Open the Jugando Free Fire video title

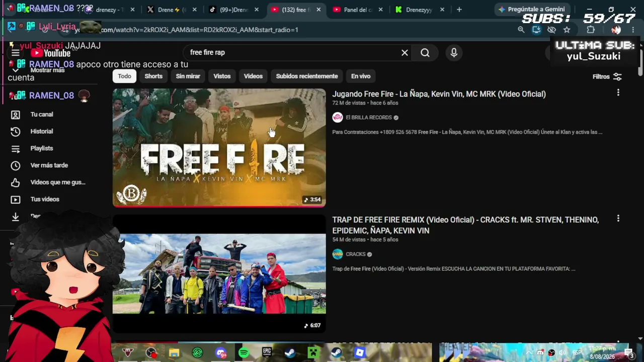(439, 94)
